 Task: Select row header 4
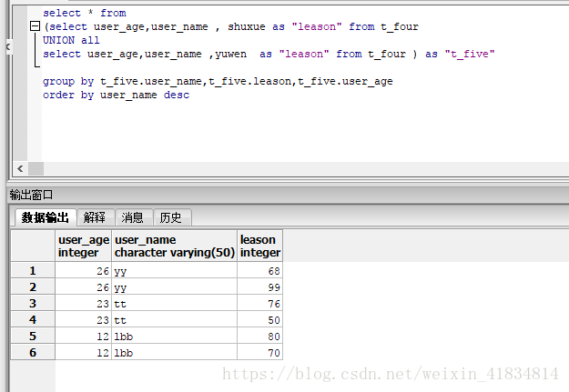(x=33, y=319)
